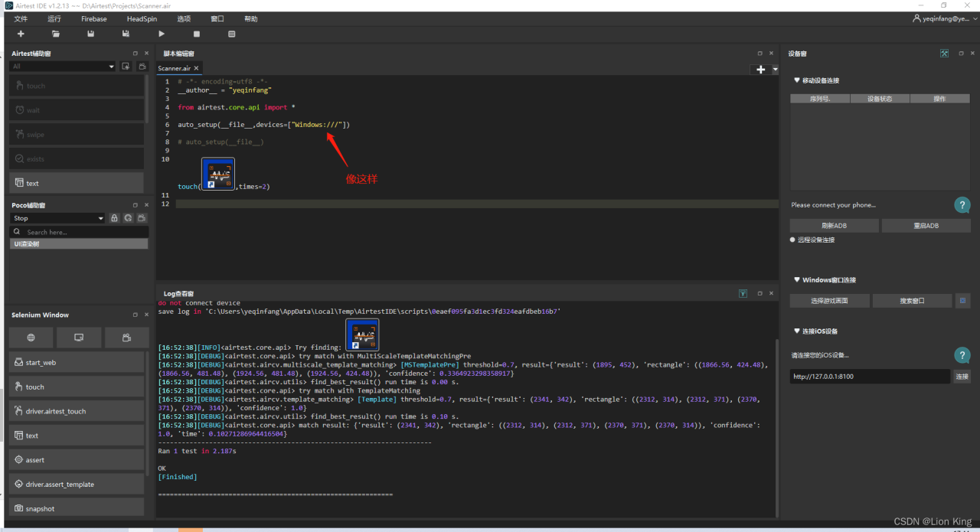Select the Selenium text command
Viewport: 980px width, 532px height.
tap(77, 436)
